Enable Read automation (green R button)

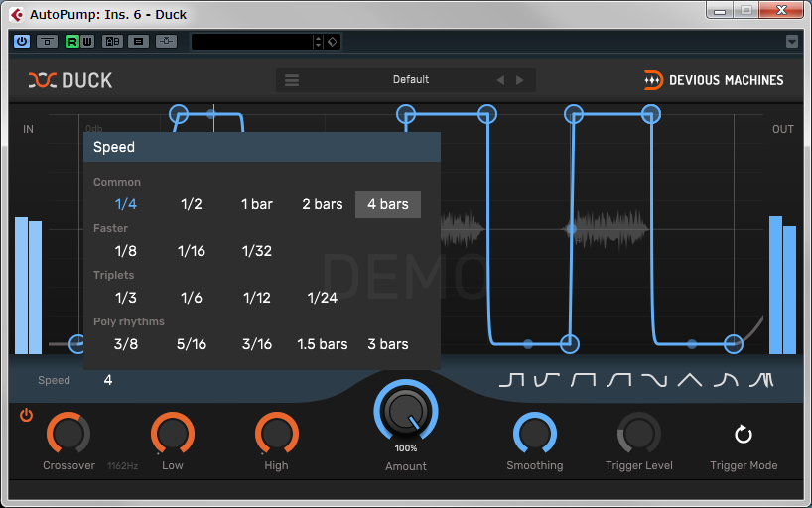(72, 42)
